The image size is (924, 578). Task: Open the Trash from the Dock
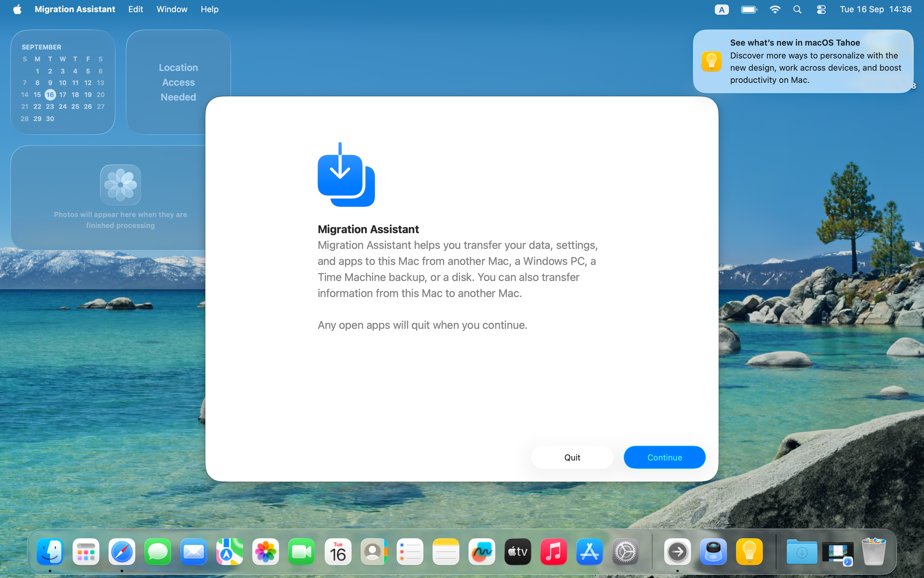[x=874, y=552]
